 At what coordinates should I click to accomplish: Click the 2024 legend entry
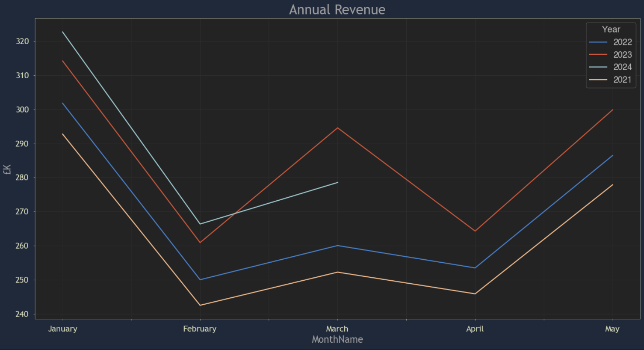point(611,67)
